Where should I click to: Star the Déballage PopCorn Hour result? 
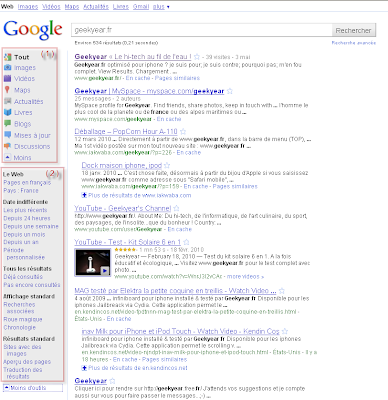pyautogui.click(x=183, y=131)
